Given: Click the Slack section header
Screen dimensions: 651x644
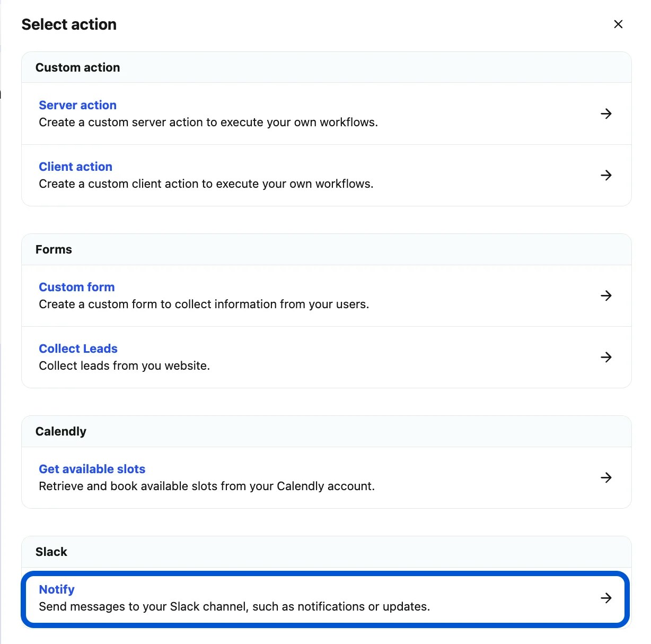Looking at the screenshot, I should [51, 552].
